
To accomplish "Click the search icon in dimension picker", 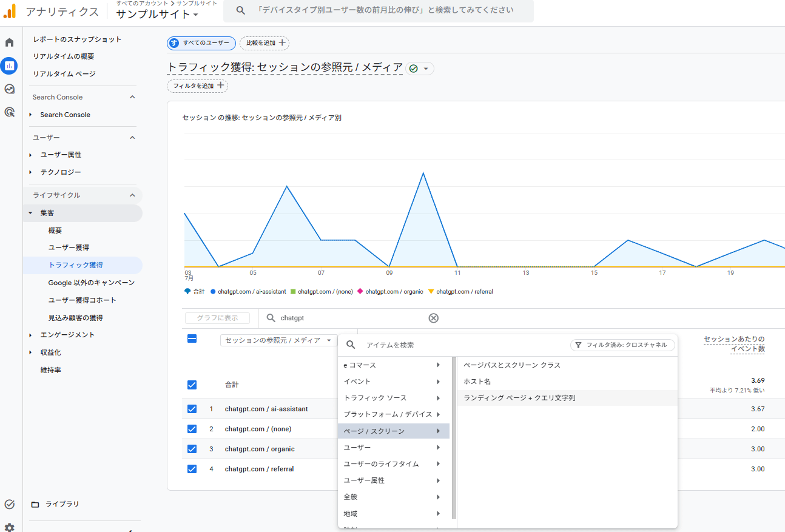I will 351,345.
